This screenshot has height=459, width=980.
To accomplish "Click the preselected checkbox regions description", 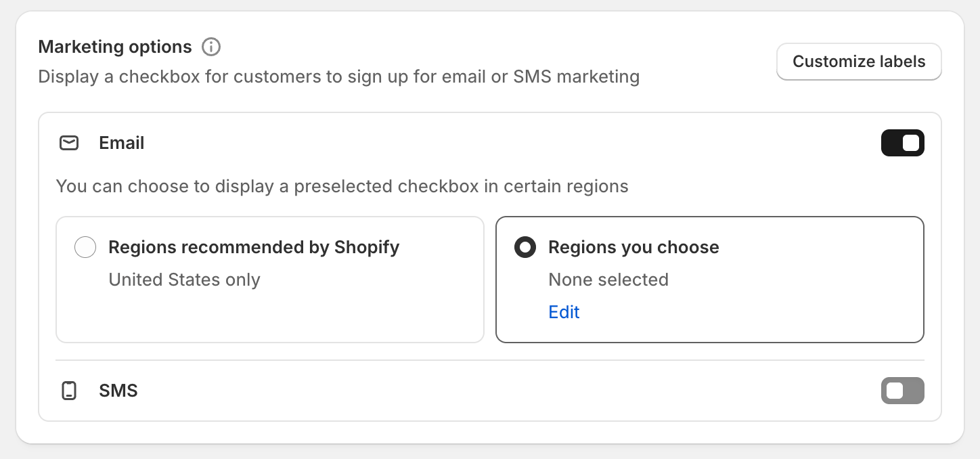I will tap(342, 186).
